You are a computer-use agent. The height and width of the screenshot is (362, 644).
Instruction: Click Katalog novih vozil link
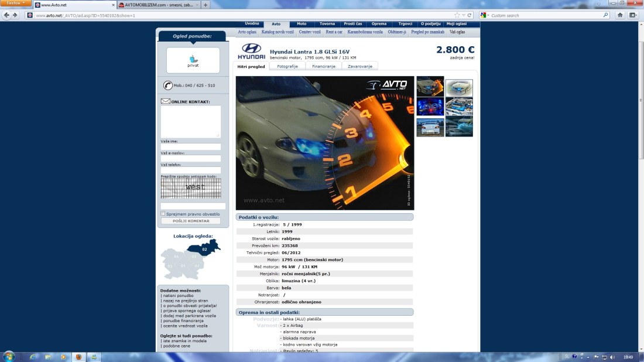[278, 32]
